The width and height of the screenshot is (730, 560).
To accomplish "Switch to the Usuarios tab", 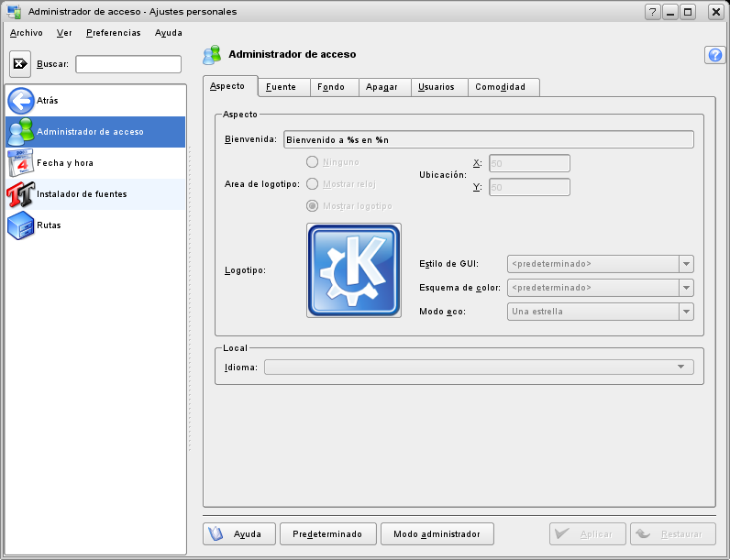I will coord(436,87).
